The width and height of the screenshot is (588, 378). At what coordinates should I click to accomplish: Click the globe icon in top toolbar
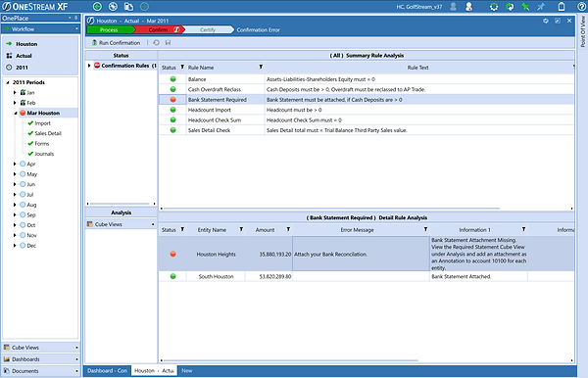pos(113,7)
